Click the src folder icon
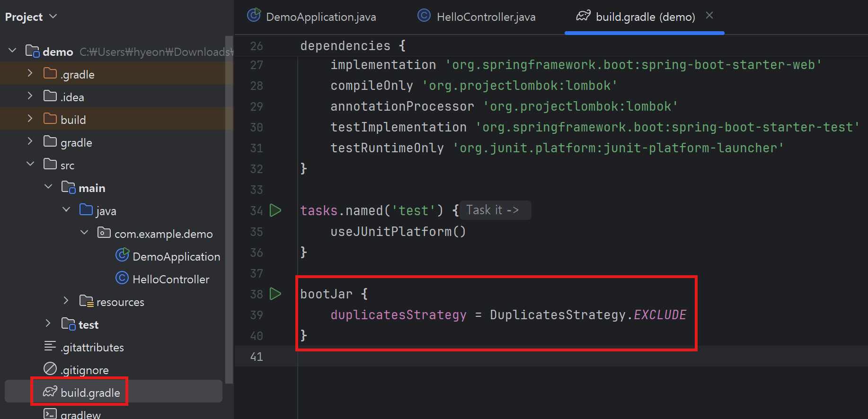Viewport: 868px width, 419px height. 50,165
